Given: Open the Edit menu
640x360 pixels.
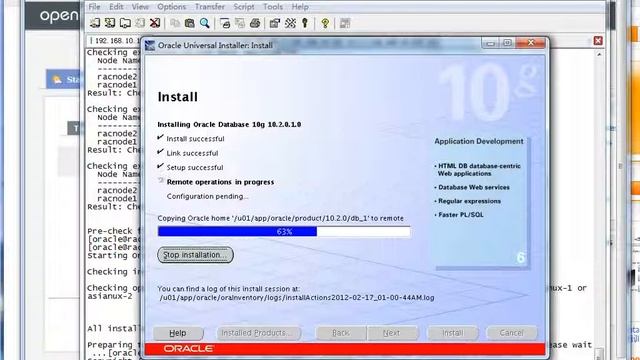Looking at the screenshot, I should click(x=116, y=7).
